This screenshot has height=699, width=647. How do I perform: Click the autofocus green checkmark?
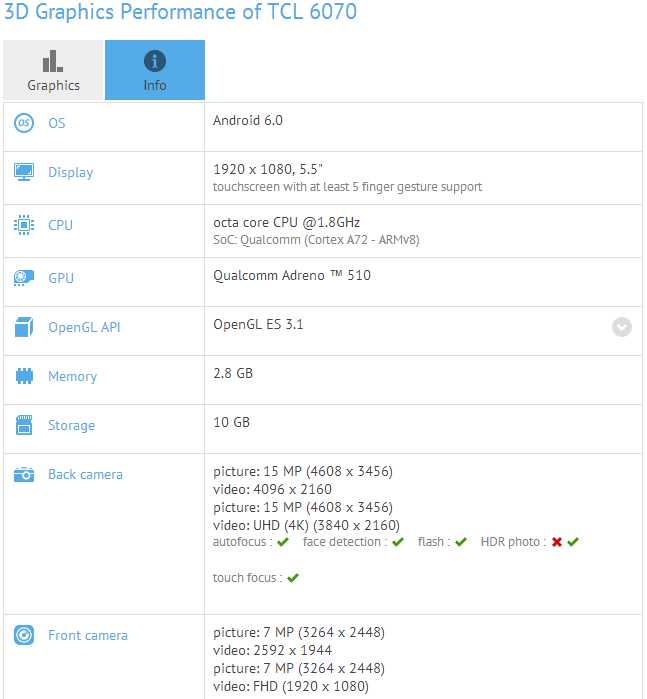283,542
